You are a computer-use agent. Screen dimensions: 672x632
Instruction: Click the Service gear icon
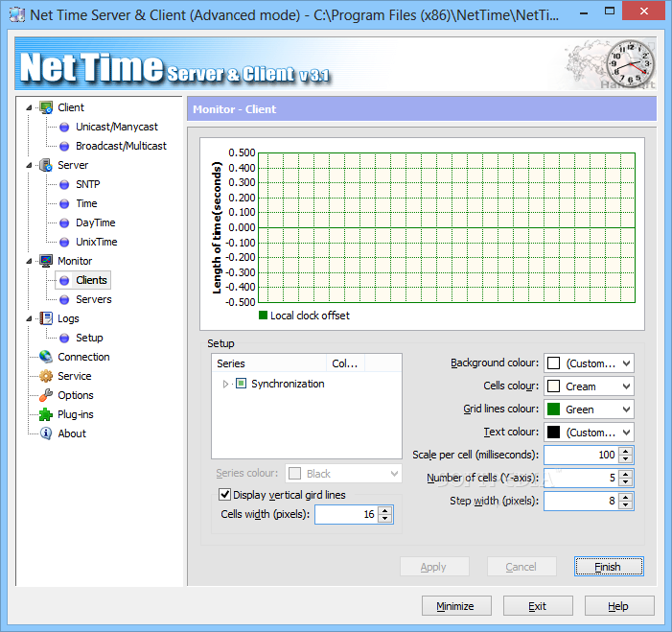point(46,376)
